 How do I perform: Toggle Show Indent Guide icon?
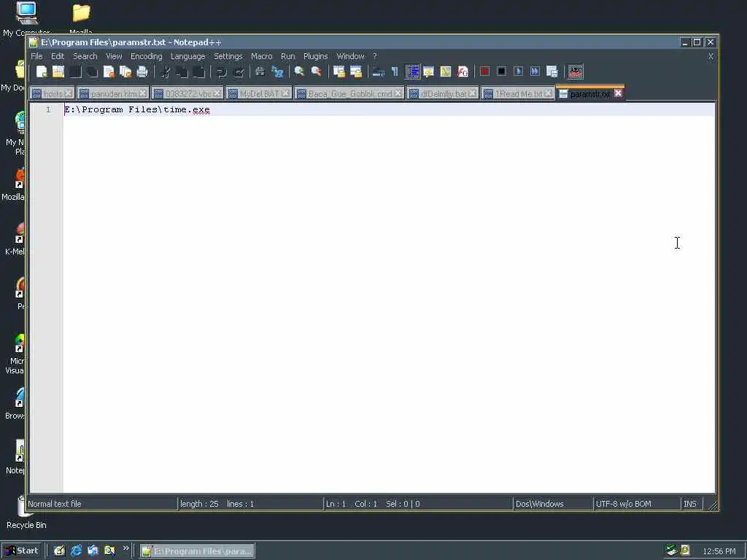(412, 71)
